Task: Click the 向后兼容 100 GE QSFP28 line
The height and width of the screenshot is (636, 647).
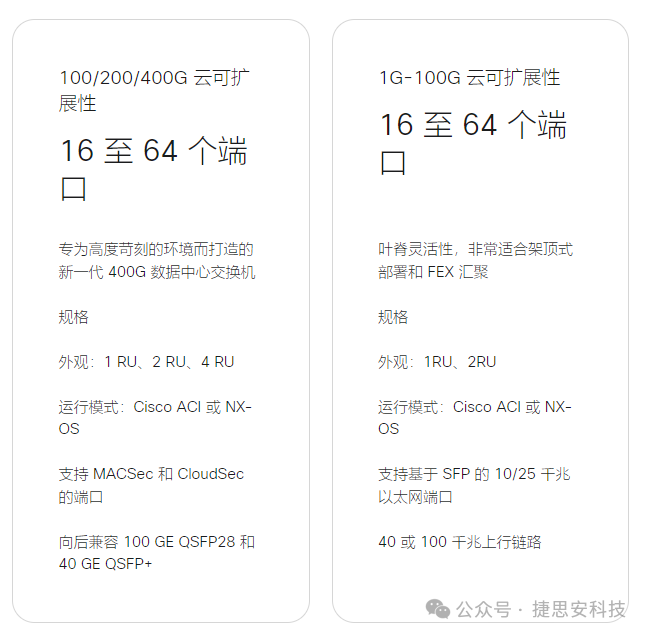Action: point(157,542)
